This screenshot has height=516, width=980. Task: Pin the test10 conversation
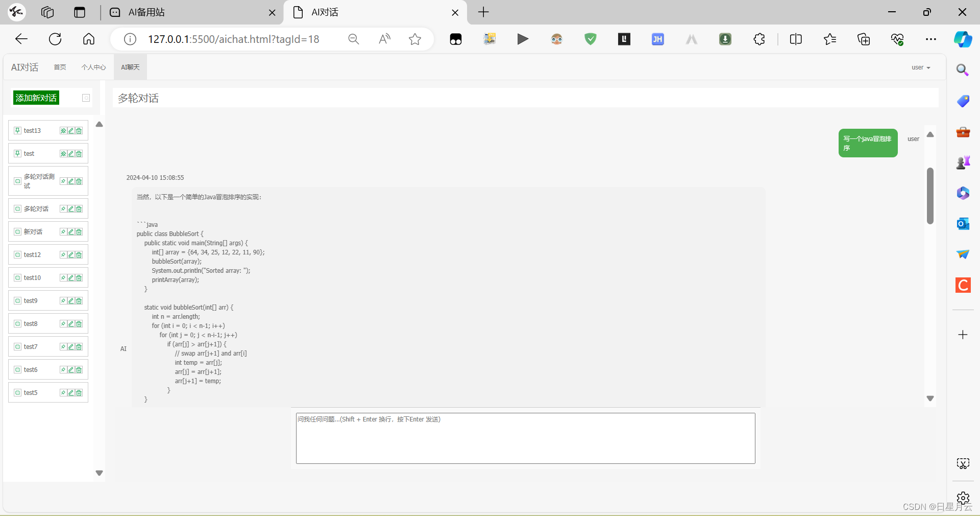[63, 278]
